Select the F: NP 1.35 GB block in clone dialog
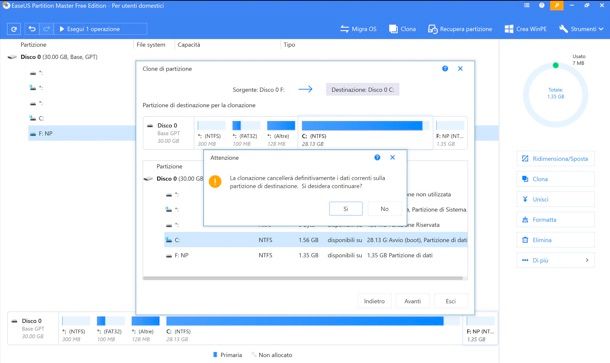The image size is (610, 363). [x=450, y=133]
